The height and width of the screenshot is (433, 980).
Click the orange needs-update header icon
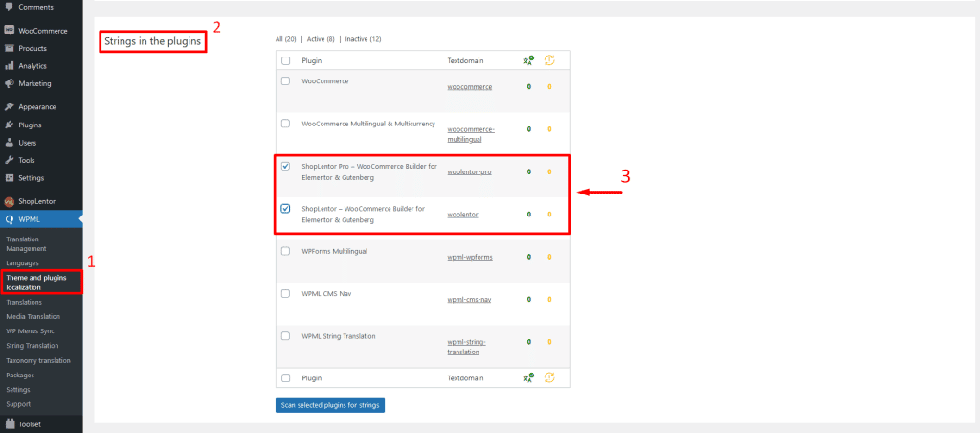549,60
